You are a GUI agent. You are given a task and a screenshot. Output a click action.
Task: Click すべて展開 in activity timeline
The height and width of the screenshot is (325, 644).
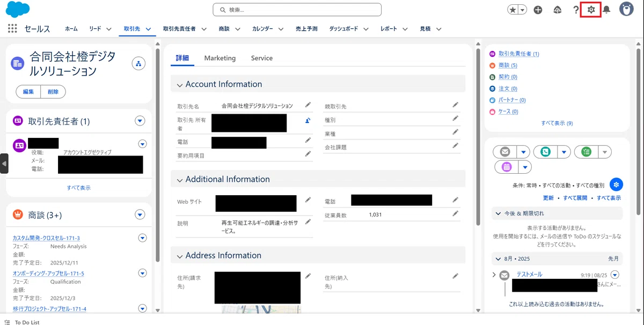pos(575,198)
